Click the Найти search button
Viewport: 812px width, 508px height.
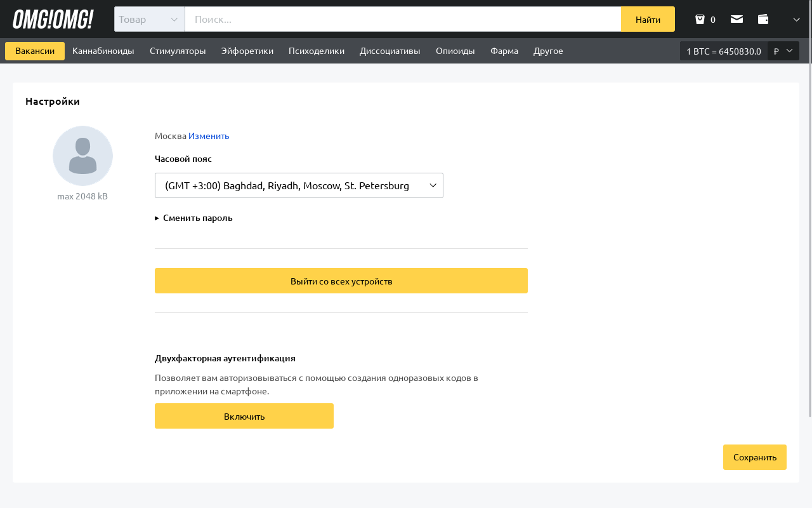(x=648, y=19)
